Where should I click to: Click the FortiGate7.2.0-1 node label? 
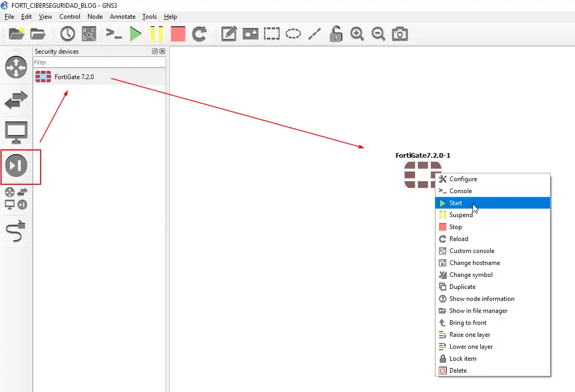[x=423, y=156]
